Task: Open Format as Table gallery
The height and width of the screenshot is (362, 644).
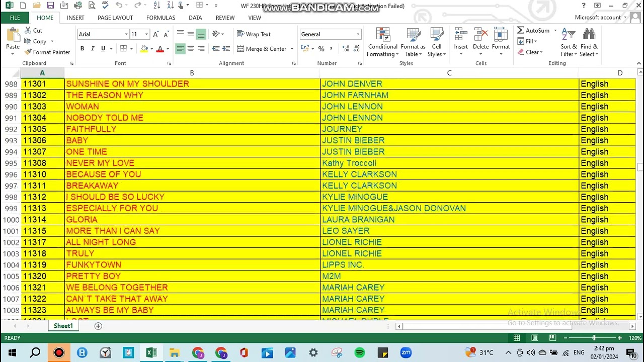Action: click(413, 42)
